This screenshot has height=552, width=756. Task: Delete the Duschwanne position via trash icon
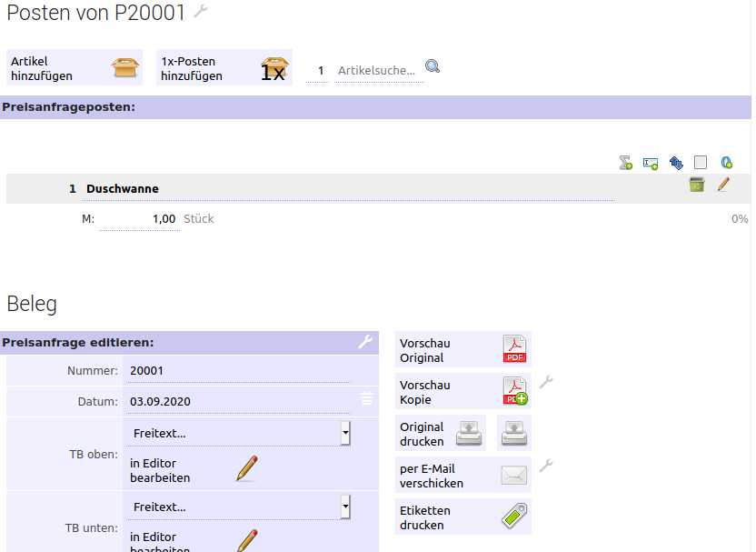click(697, 185)
